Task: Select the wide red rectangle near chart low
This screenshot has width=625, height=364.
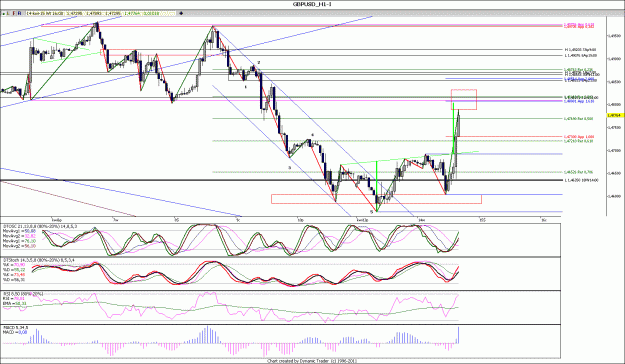Action: pyautogui.click(x=376, y=199)
